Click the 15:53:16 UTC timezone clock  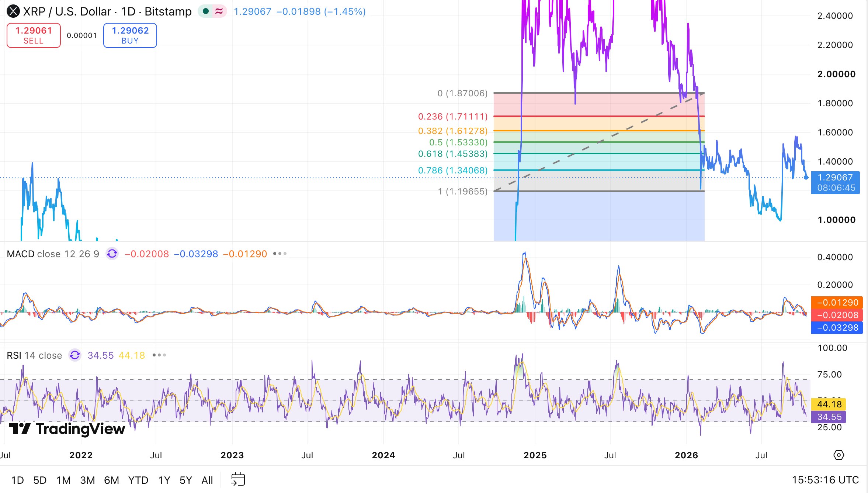pos(825,480)
